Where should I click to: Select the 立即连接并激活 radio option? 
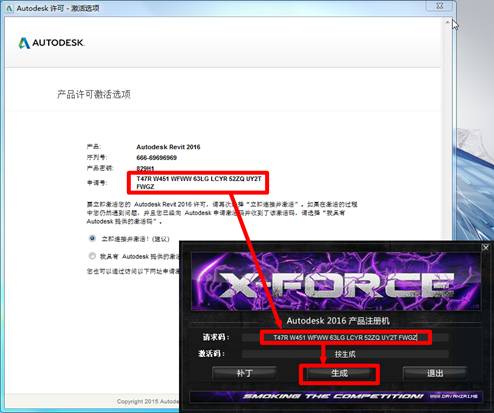click(x=92, y=238)
